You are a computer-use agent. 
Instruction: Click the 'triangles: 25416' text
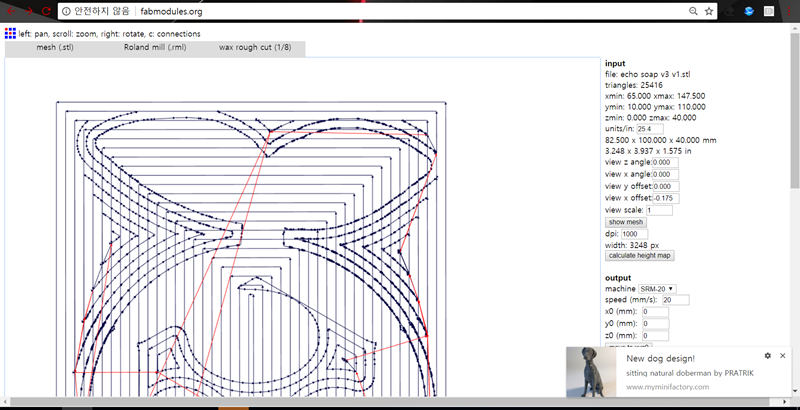pos(634,85)
